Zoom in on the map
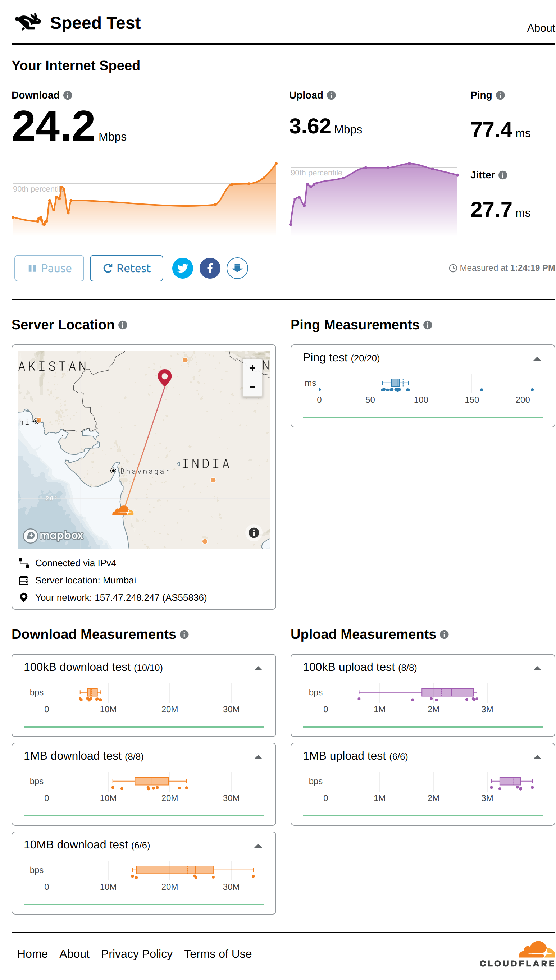 point(252,368)
